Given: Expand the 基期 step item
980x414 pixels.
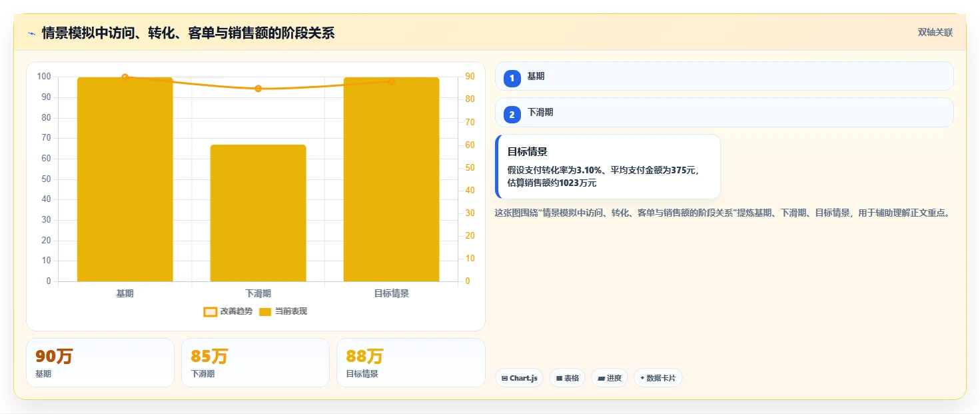Looking at the screenshot, I should (724, 76).
